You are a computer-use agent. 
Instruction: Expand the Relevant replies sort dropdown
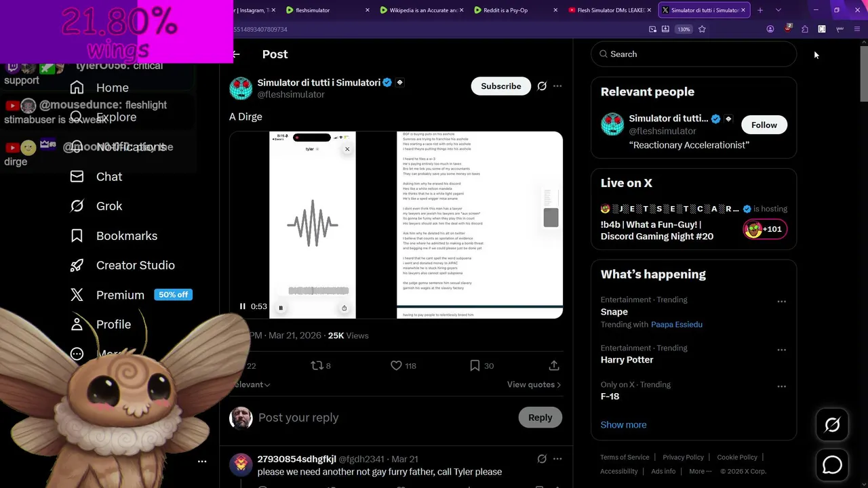coord(250,384)
